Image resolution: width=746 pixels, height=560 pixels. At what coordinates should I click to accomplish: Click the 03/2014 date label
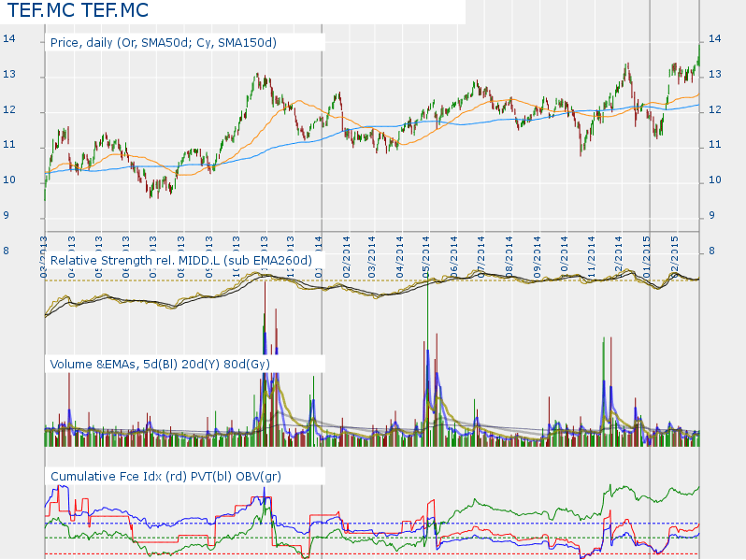[x=372, y=257]
